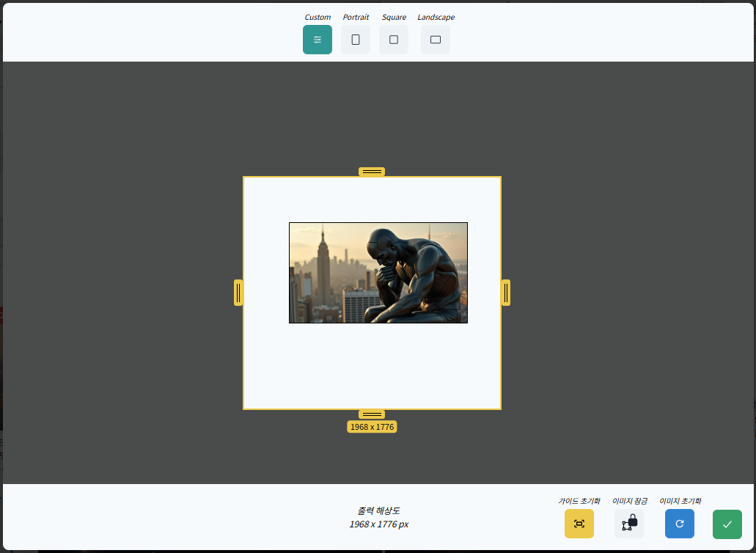The image size is (756, 553).
Task: Pick the Square aspect ratio icon
Action: 394,40
